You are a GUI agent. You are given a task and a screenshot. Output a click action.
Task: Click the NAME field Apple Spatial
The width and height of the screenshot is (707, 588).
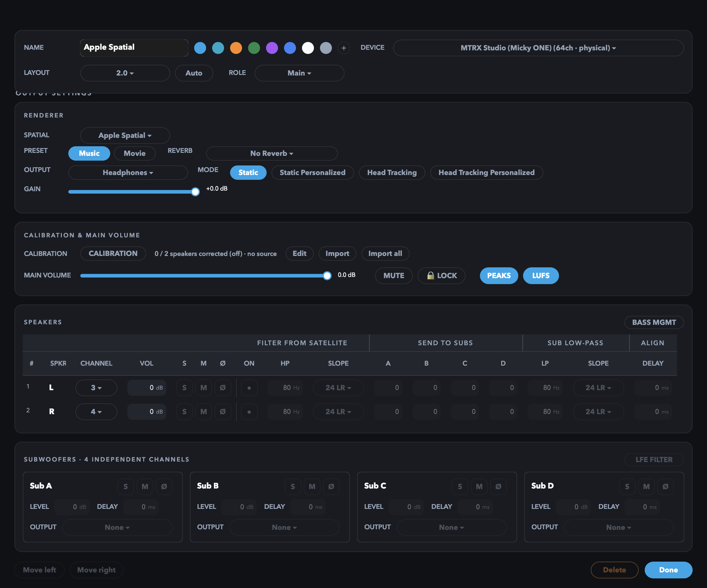coord(134,47)
